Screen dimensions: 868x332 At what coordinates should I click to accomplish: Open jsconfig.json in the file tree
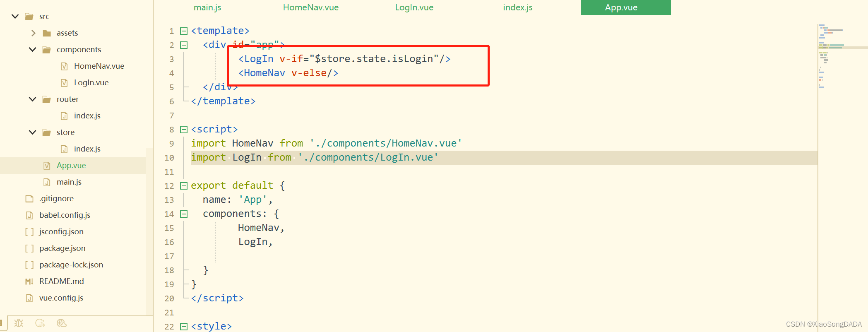pyautogui.click(x=61, y=232)
